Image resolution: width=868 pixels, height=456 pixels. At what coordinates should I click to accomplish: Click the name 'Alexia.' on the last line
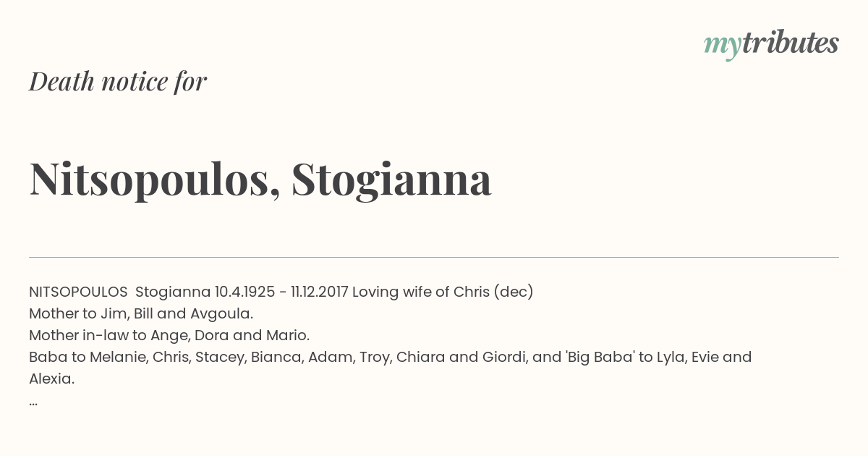[52, 379]
